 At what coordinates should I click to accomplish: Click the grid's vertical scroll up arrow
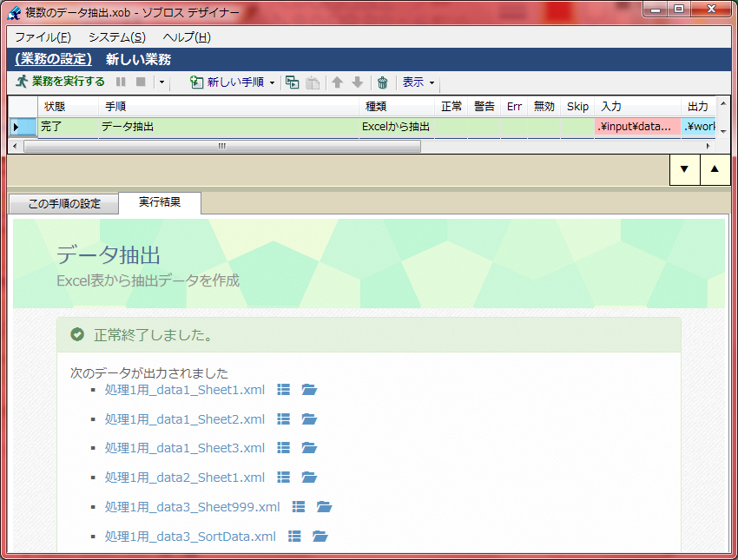tap(723, 103)
